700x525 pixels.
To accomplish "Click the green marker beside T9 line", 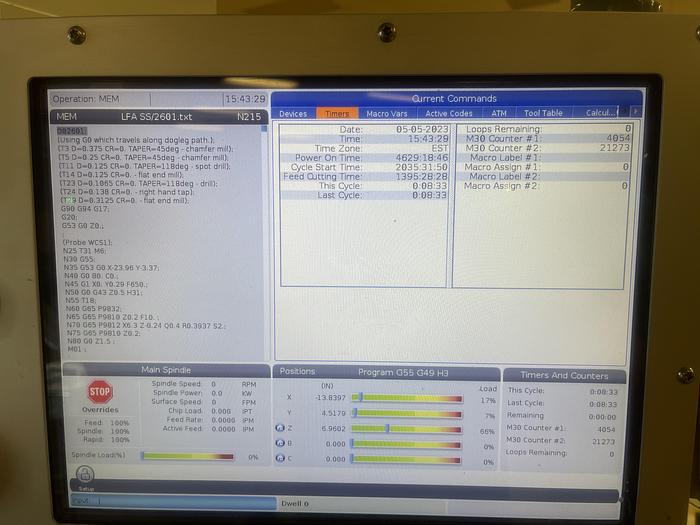I will coord(63,199).
